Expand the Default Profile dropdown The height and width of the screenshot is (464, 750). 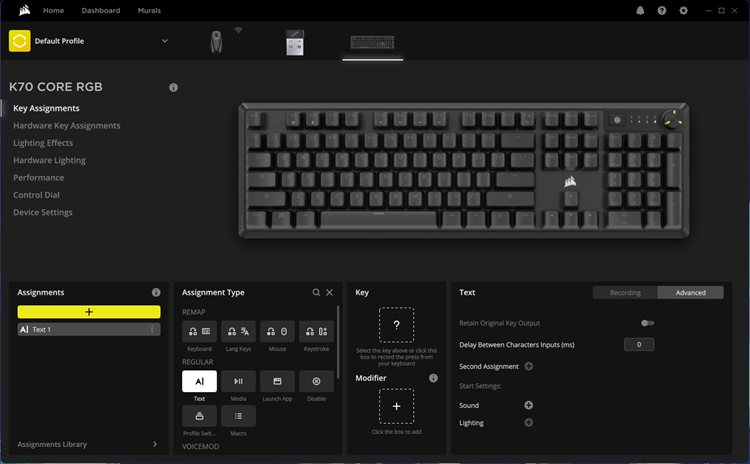click(165, 41)
